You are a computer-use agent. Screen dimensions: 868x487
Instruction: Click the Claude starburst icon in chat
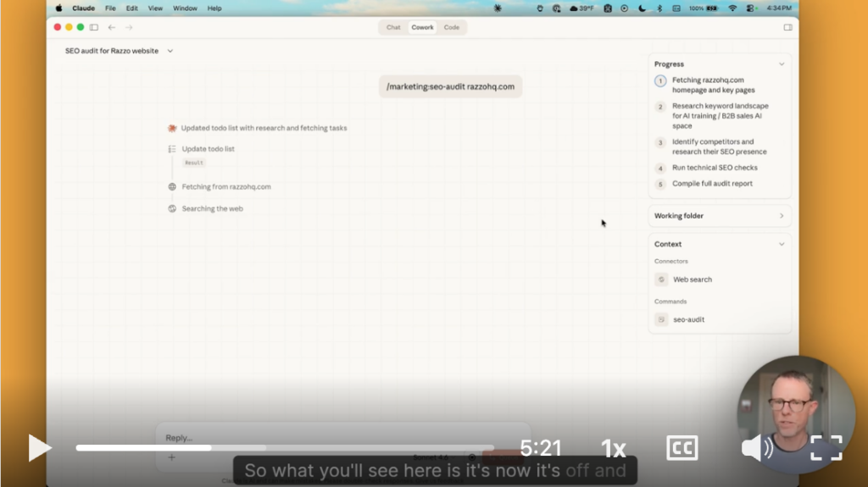point(172,128)
